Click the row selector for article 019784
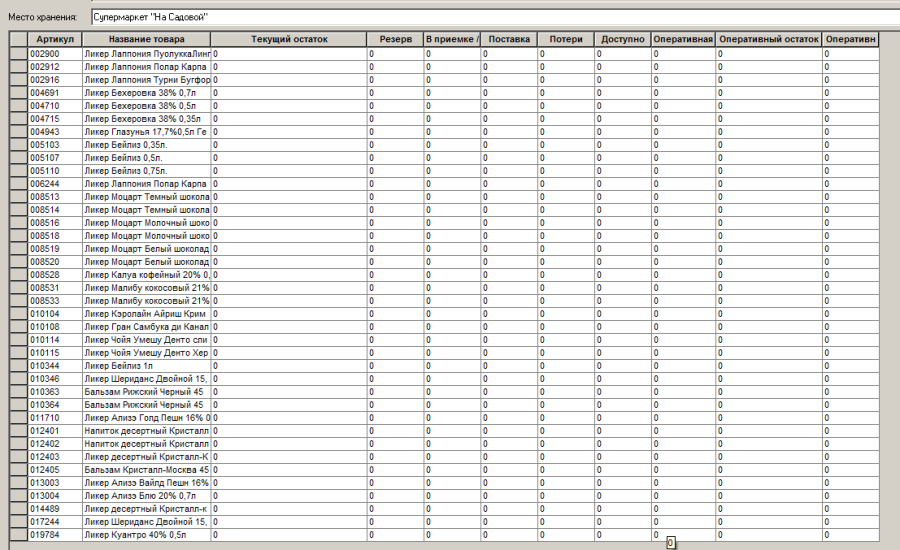900x550 pixels. point(19,535)
